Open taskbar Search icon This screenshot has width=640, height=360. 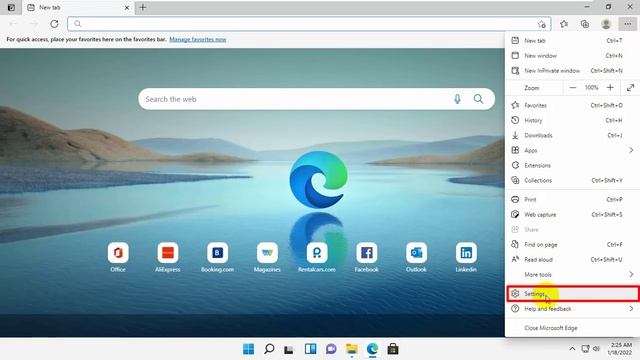[x=269, y=349]
